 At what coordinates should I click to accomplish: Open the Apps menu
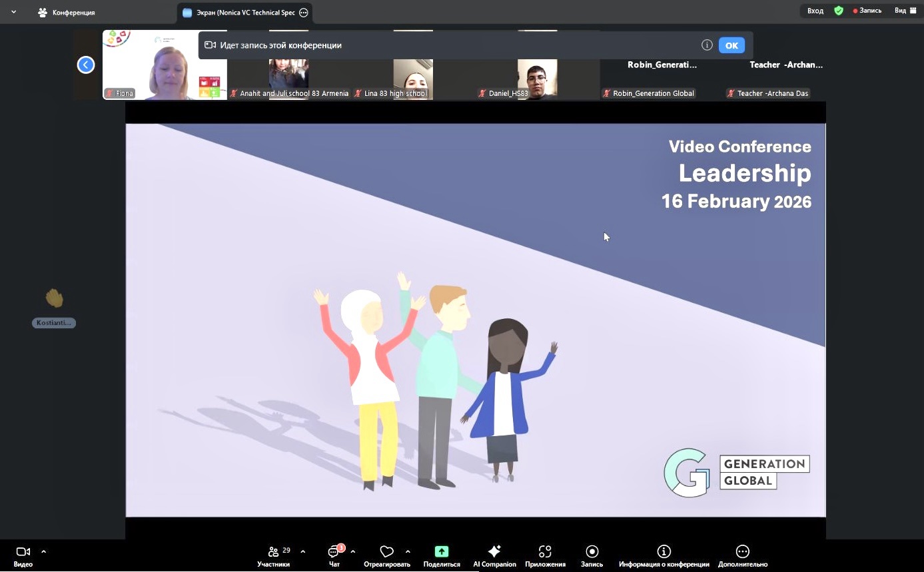[x=545, y=552]
